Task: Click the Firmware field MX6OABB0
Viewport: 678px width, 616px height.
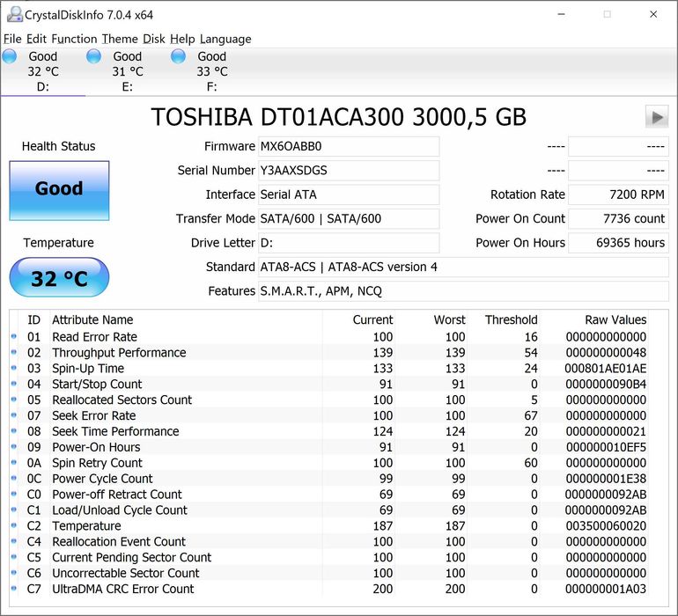Action: 349,147
